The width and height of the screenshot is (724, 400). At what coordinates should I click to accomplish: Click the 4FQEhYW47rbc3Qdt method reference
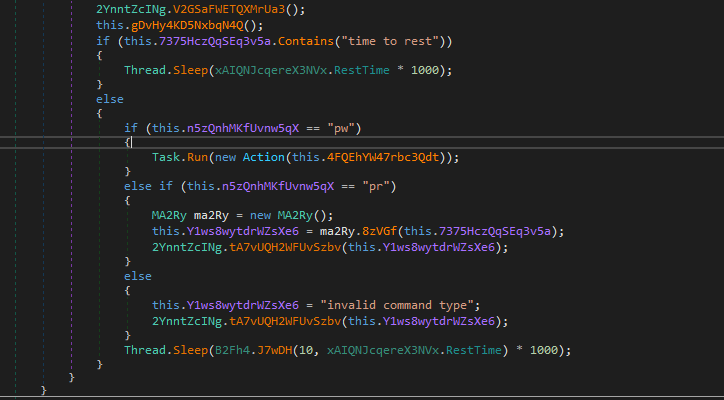coord(383,157)
